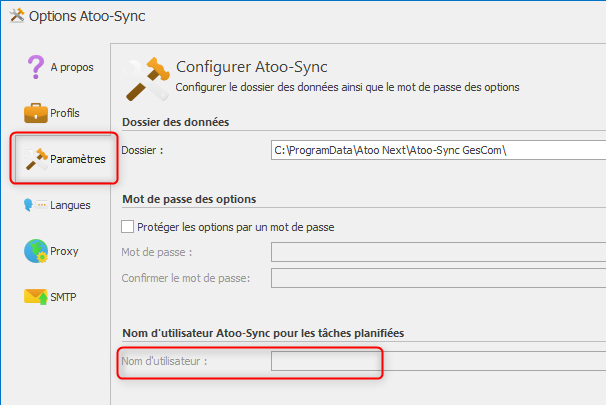Click the Mot de passe input field
Image resolution: width=606 pixels, height=405 pixels.
(438, 252)
